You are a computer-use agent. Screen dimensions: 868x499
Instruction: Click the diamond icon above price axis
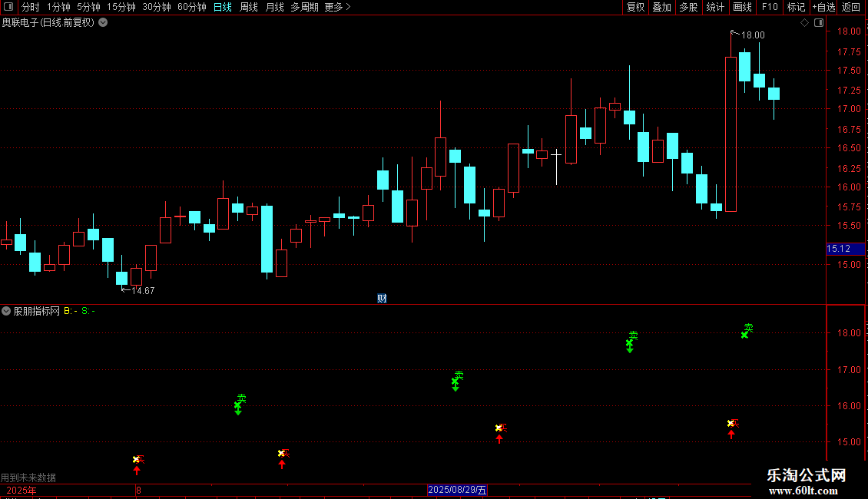804,23
